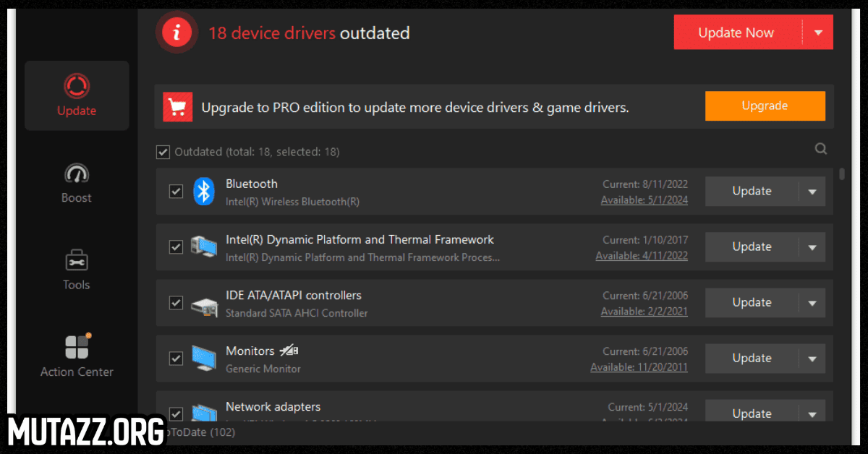Click Update for Network adapters

coord(752,413)
